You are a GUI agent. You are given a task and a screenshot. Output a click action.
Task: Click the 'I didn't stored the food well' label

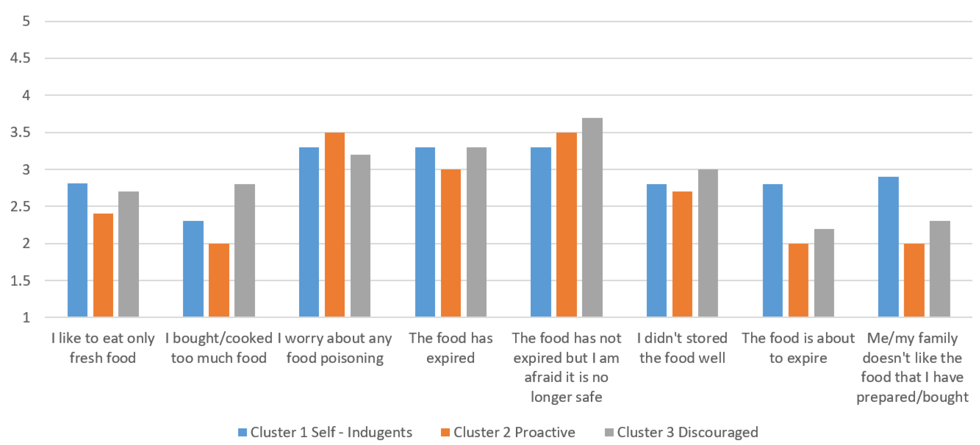point(682,348)
